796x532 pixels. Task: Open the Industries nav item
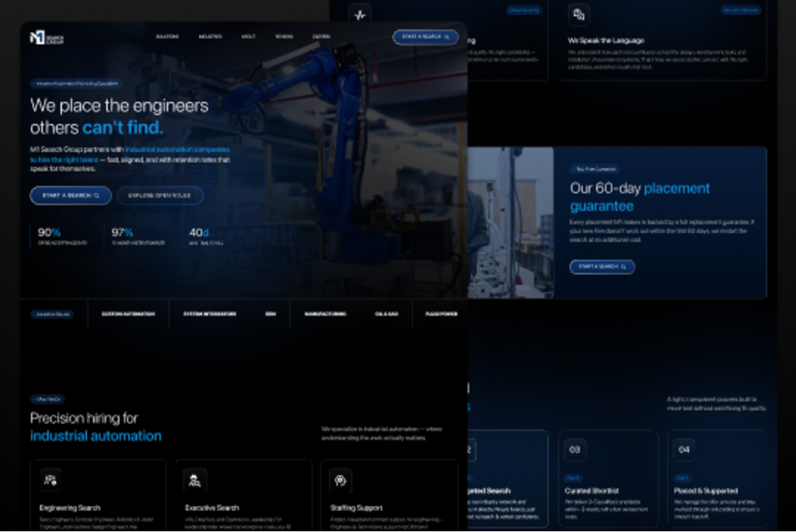click(x=210, y=37)
